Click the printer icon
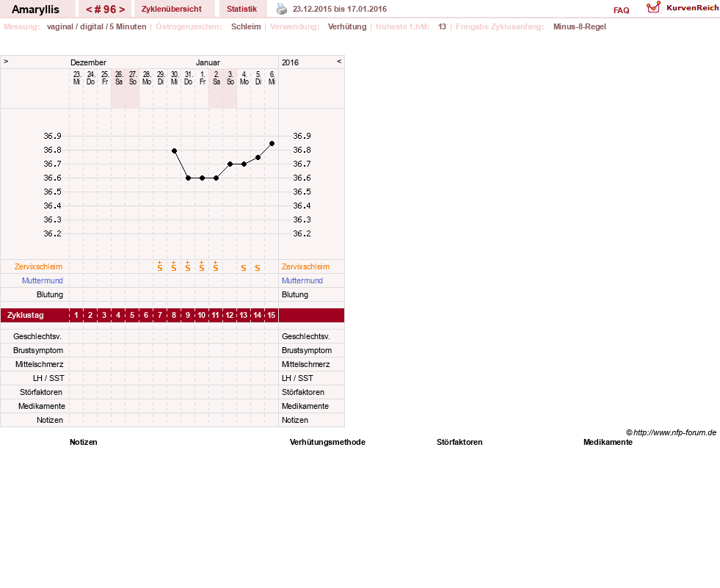 click(x=282, y=10)
